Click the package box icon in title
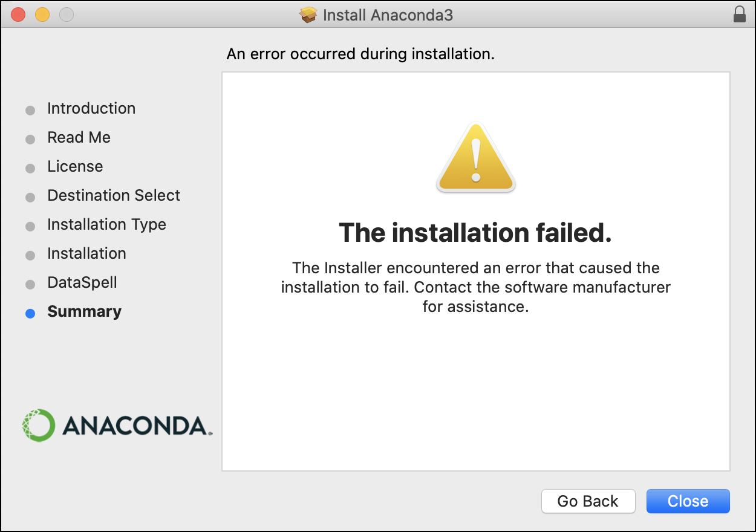This screenshot has width=756, height=532. 308,15
